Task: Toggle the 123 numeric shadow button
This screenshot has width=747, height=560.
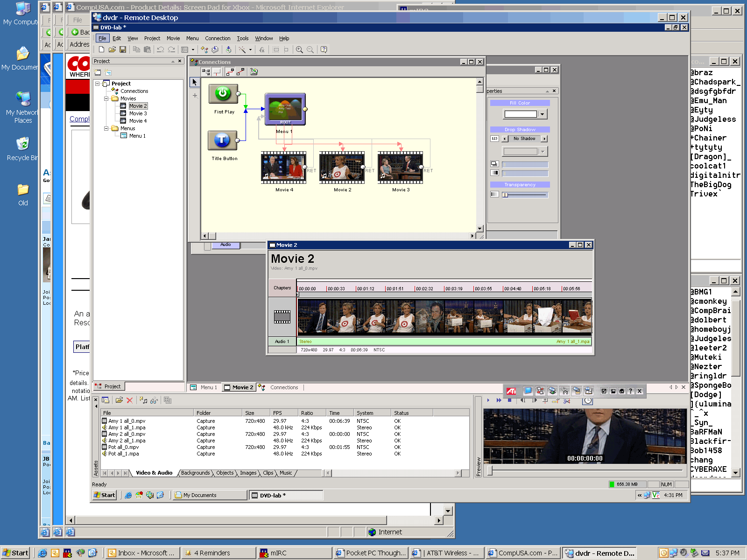Action: click(494, 139)
